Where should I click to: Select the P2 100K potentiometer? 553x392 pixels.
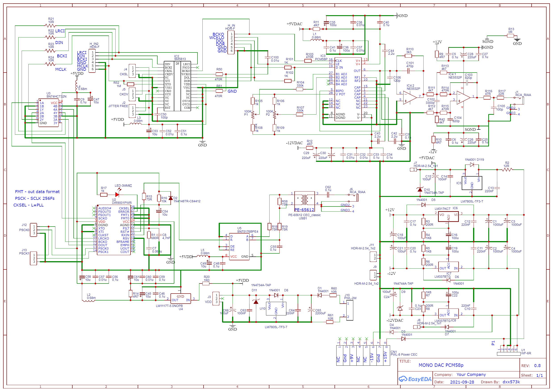274,115
